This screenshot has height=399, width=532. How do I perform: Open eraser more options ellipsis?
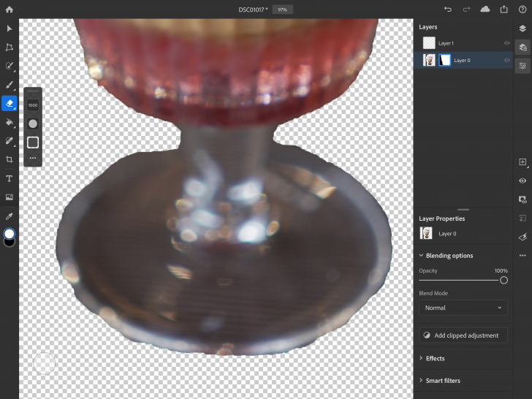coord(33,158)
